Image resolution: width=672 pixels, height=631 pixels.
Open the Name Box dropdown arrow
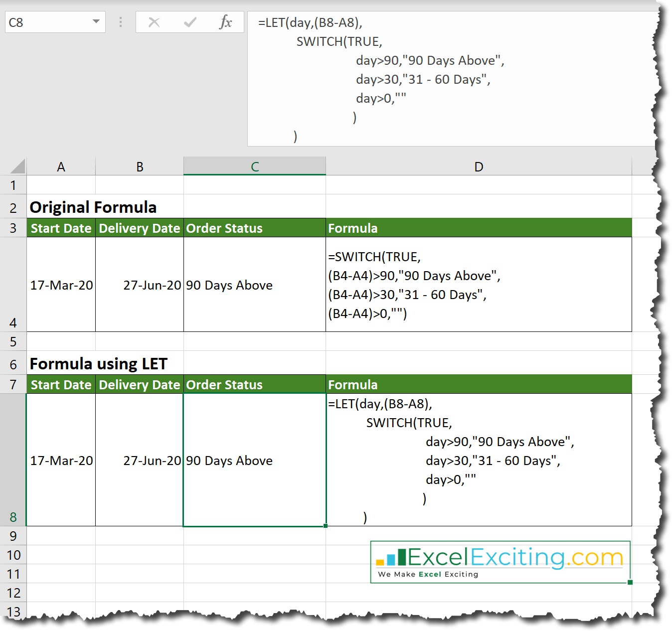(95, 21)
